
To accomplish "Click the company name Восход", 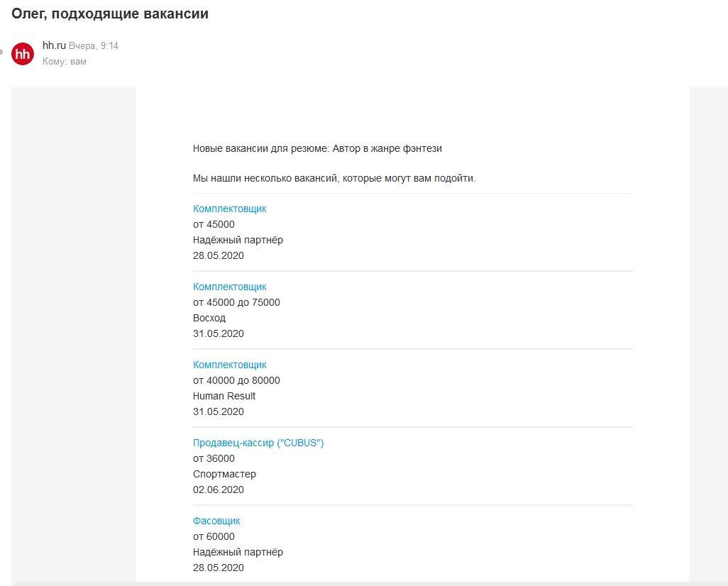I will pyautogui.click(x=209, y=318).
